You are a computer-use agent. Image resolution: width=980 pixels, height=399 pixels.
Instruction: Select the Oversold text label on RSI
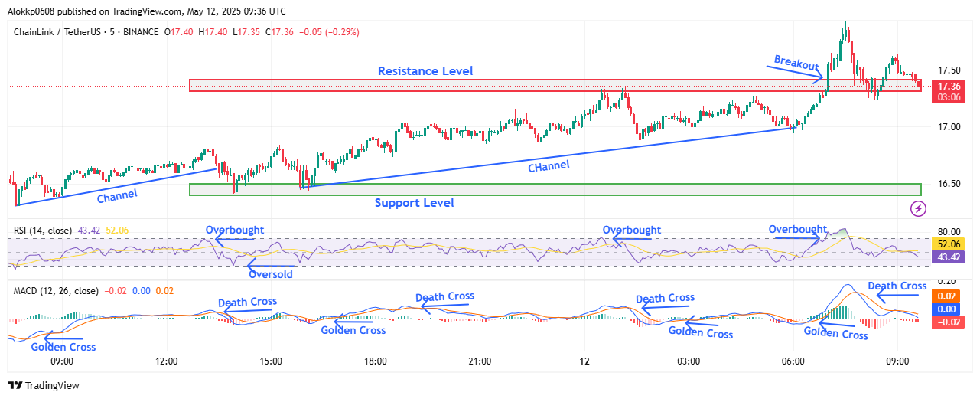pyautogui.click(x=271, y=273)
